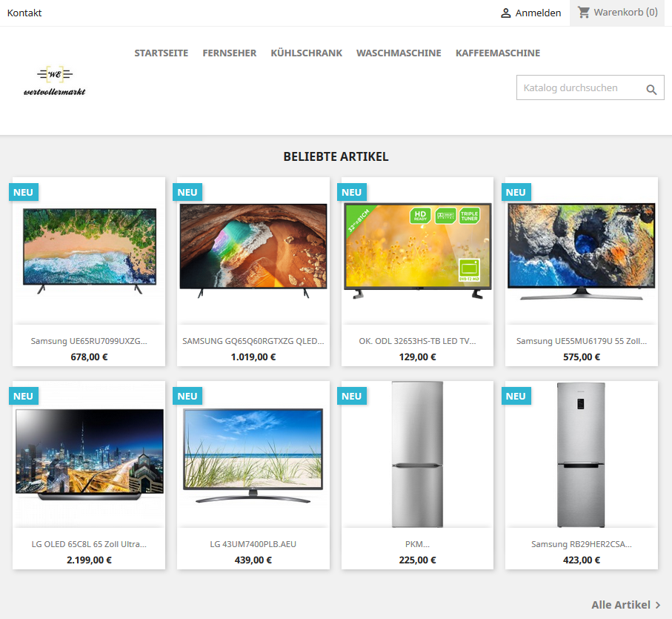Image resolution: width=672 pixels, height=619 pixels.
Task: Click LG 43UM7400PLB.AEU TV image
Action: click(x=253, y=455)
